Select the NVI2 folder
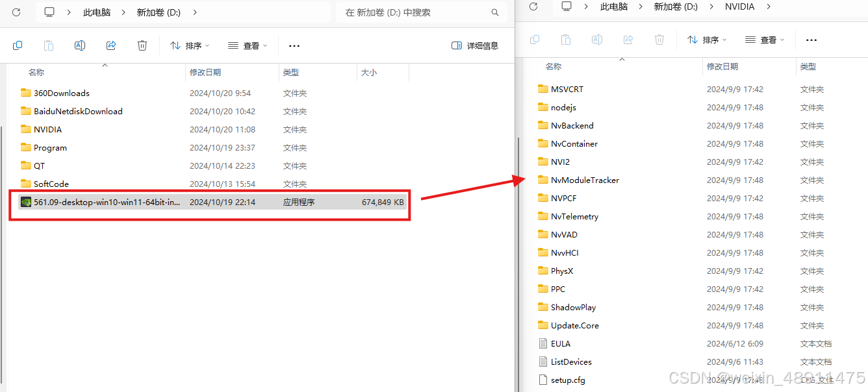868x392 pixels. click(x=560, y=162)
